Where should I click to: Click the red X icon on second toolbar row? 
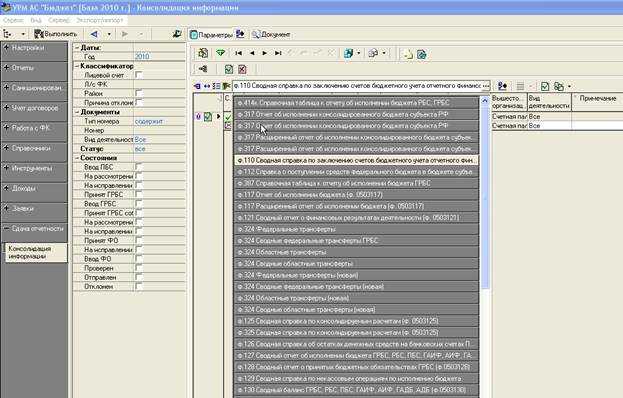pyautogui.click(x=242, y=70)
